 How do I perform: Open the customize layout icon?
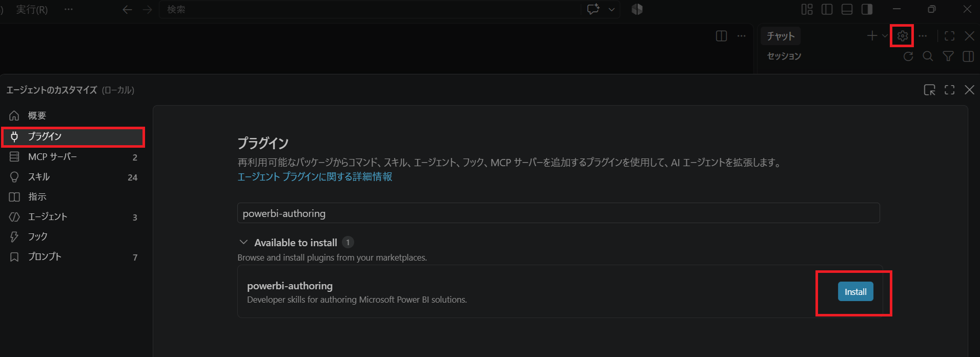click(x=807, y=9)
